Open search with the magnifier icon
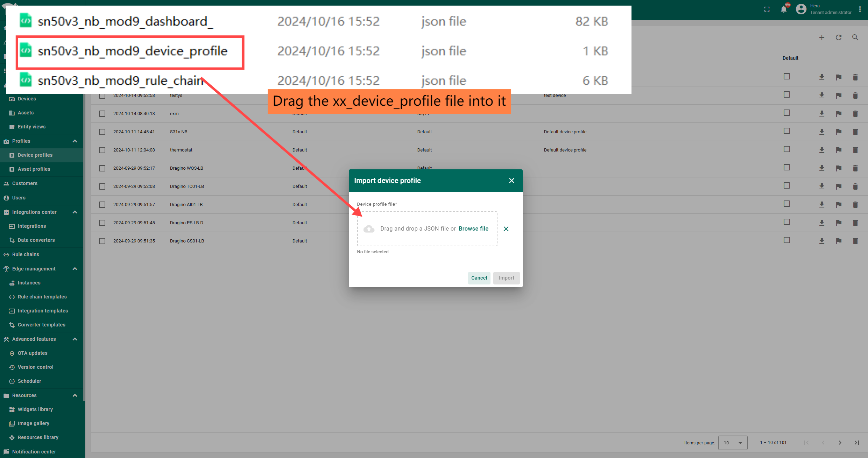The width and height of the screenshot is (868, 458). click(855, 37)
